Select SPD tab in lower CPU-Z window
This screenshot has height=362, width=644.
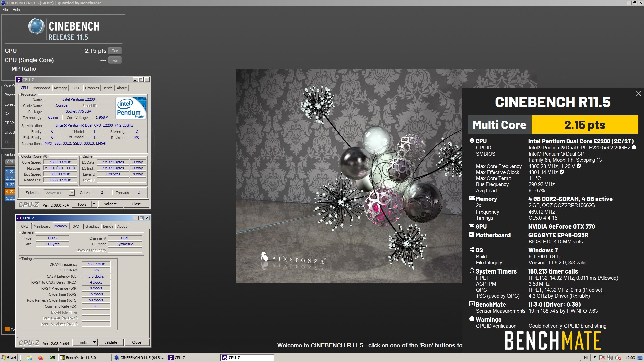point(76,226)
